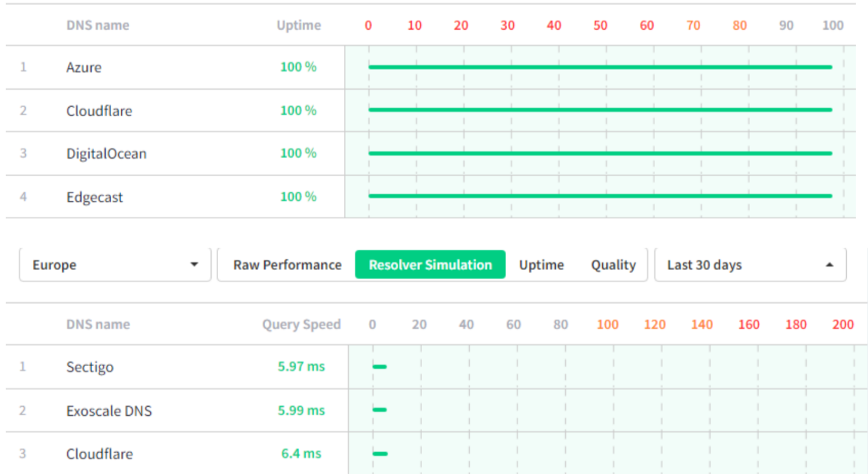Viewport: 868px width, 474px height.
Task: Open the Europe region dropdown
Action: [115, 264]
